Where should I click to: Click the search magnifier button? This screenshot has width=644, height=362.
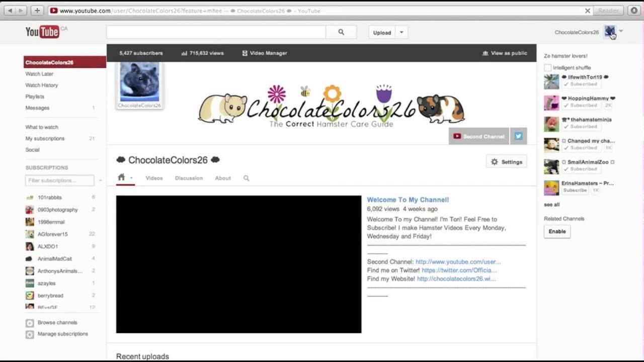341,32
